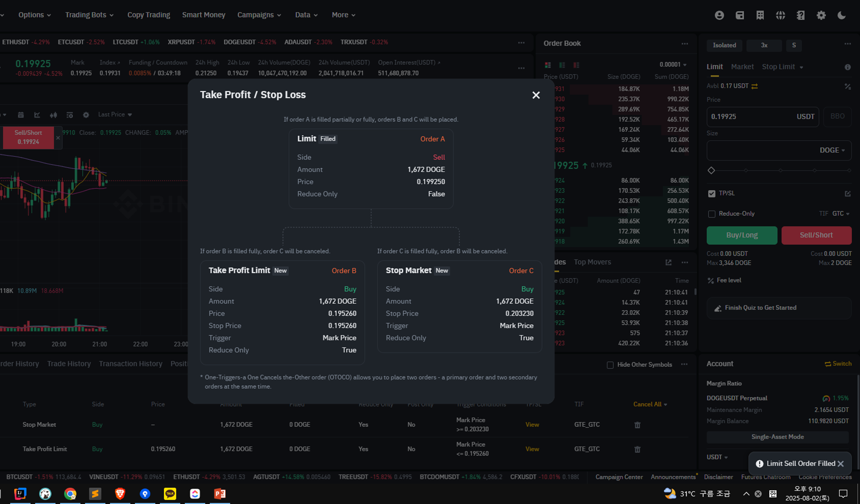Delete the Take Profit Limit order
860x504 pixels.
click(637, 449)
